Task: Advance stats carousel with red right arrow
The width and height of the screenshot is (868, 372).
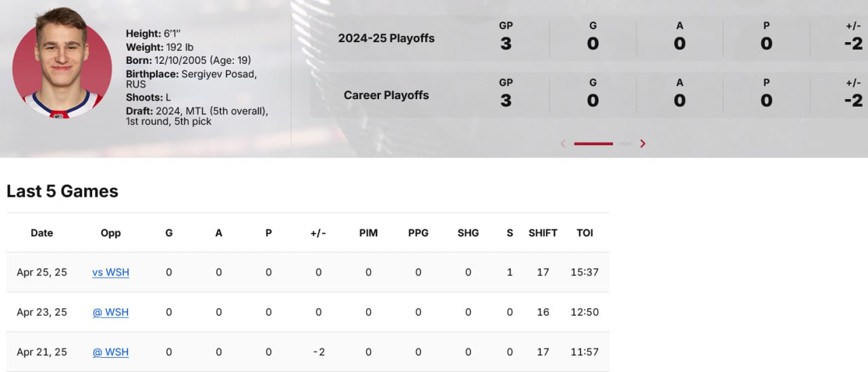Action: point(643,144)
